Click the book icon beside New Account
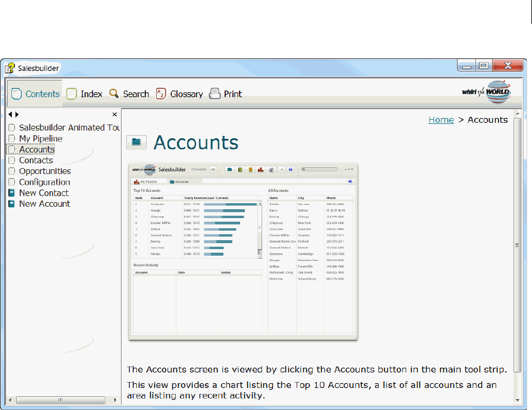 click(x=11, y=204)
